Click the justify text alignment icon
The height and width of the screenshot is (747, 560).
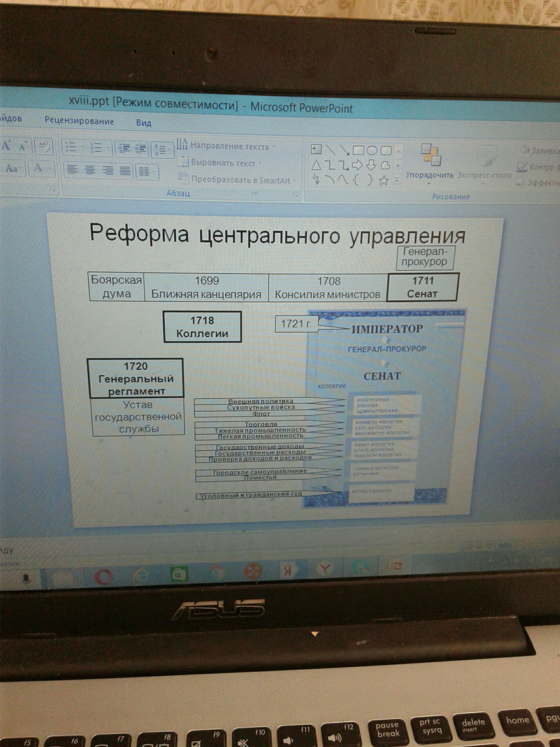pyautogui.click(x=125, y=171)
